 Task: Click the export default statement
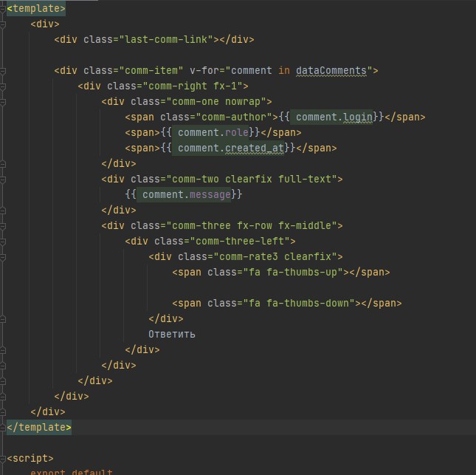72,471
